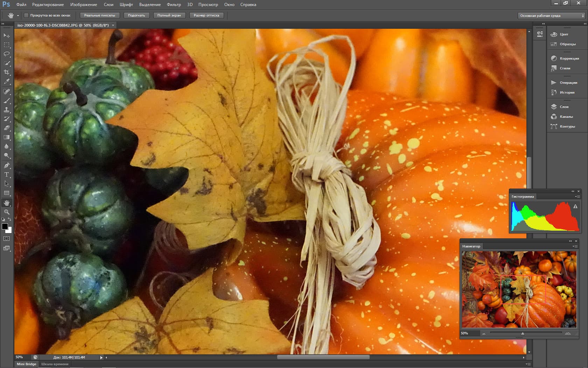
Task: Select the Blur tool
Action: (7, 146)
